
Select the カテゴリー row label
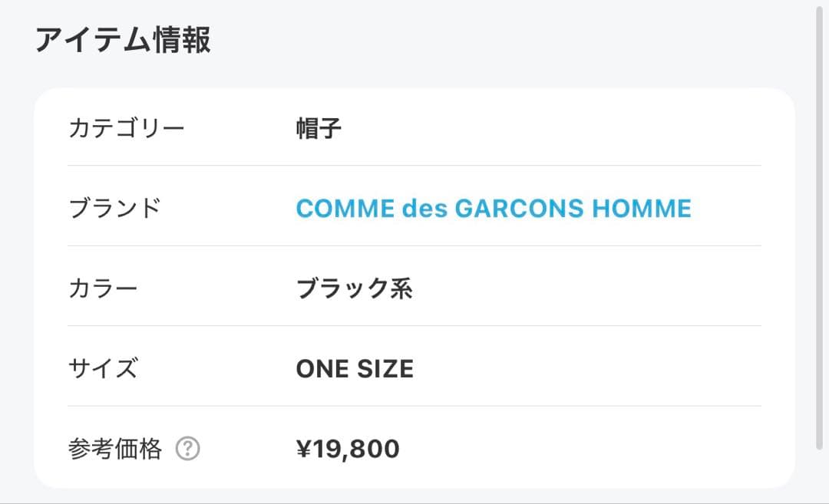click(x=127, y=127)
